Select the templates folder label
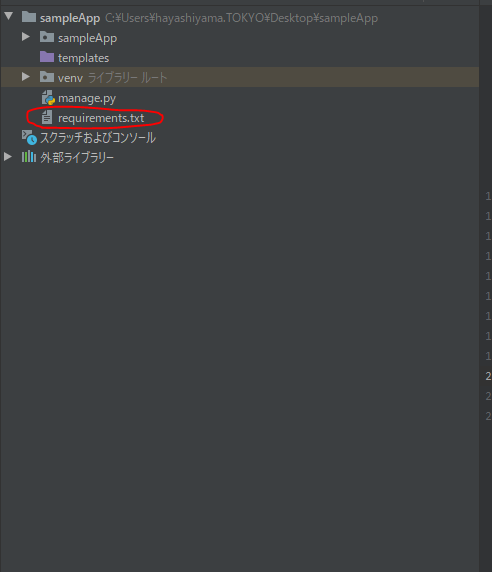 pos(84,58)
